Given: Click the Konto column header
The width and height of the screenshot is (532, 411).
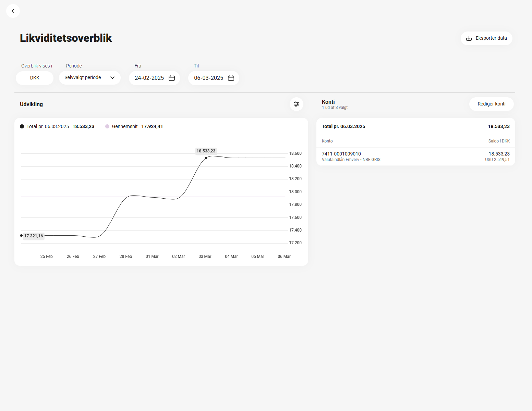Looking at the screenshot, I should pos(327,141).
